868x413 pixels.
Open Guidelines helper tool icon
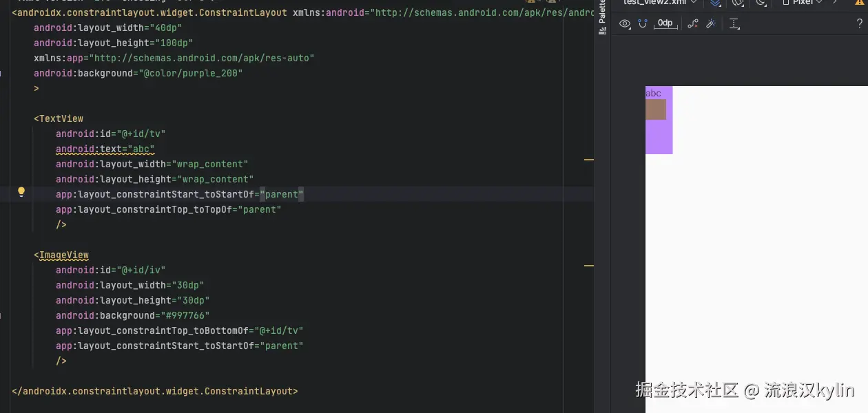point(734,23)
